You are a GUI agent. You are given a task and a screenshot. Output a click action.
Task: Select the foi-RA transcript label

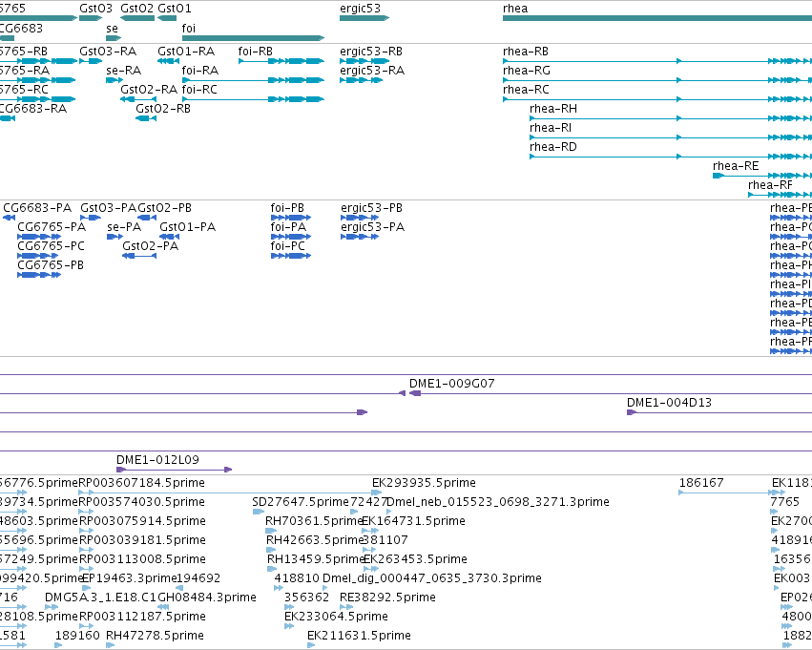pyautogui.click(x=199, y=71)
